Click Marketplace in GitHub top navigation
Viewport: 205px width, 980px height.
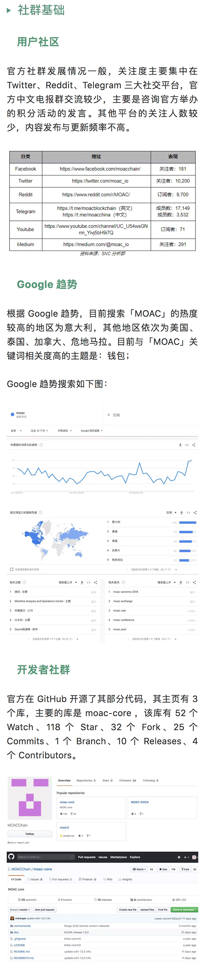point(119,857)
